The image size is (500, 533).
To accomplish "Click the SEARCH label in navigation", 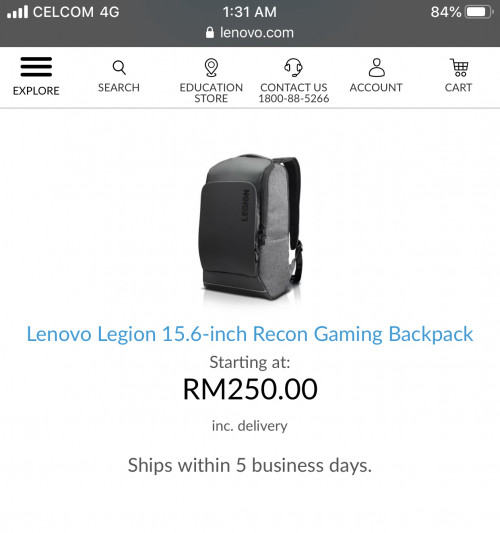I will tap(119, 88).
